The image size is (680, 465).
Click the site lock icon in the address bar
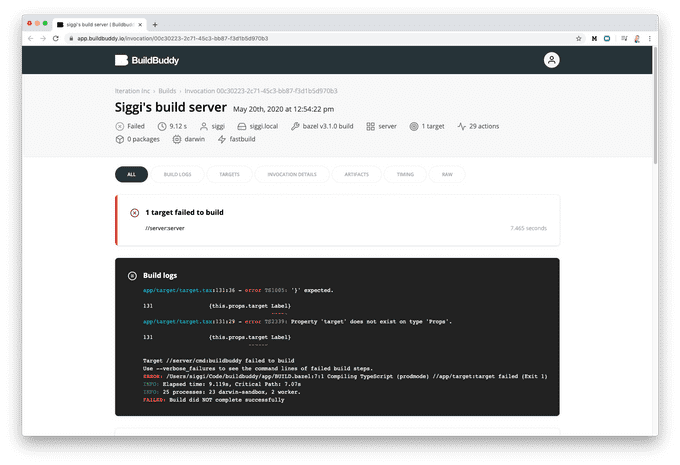click(x=71, y=38)
